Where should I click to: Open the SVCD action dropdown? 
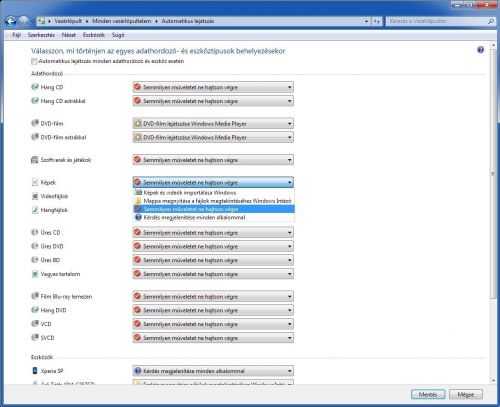click(213, 338)
